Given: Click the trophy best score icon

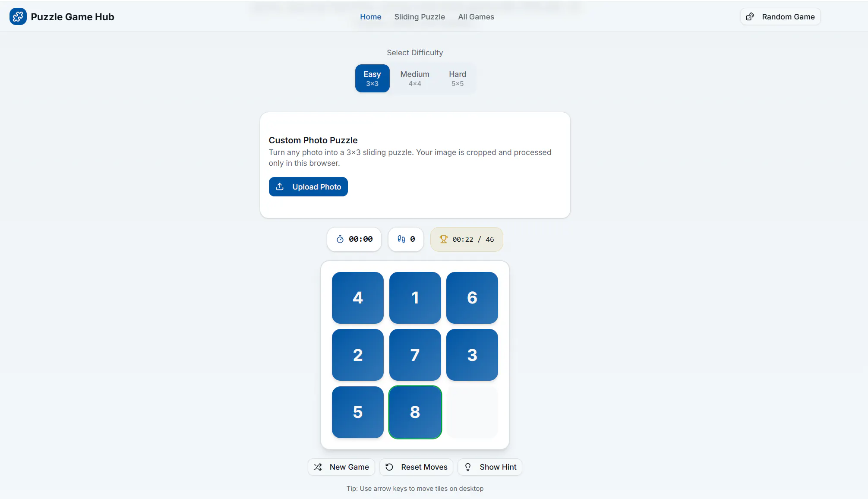Looking at the screenshot, I should [443, 239].
